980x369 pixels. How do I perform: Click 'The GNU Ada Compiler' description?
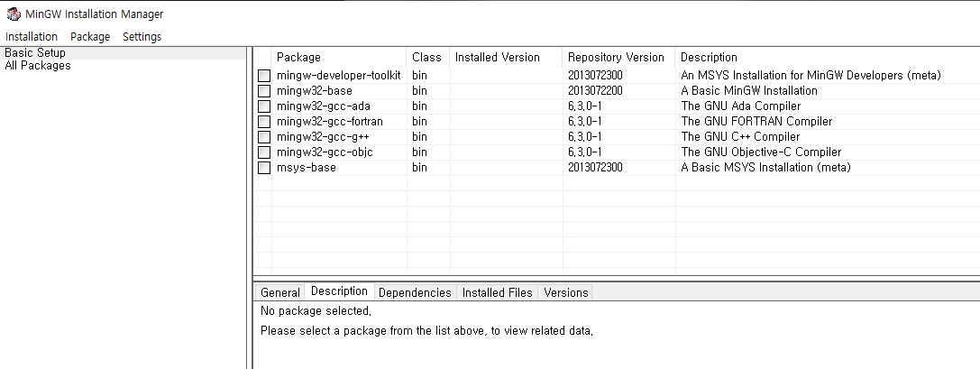pos(740,106)
